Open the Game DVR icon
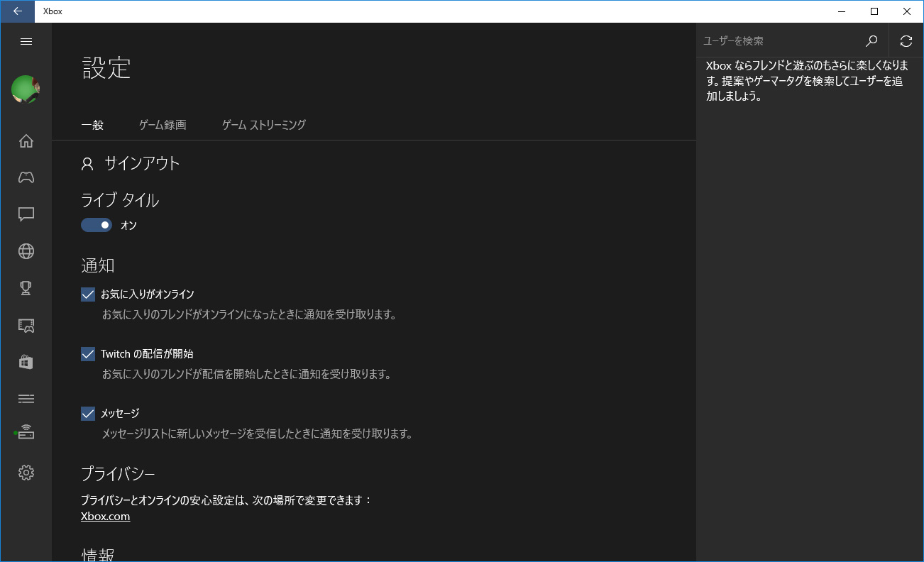924x562 pixels. point(26,325)
